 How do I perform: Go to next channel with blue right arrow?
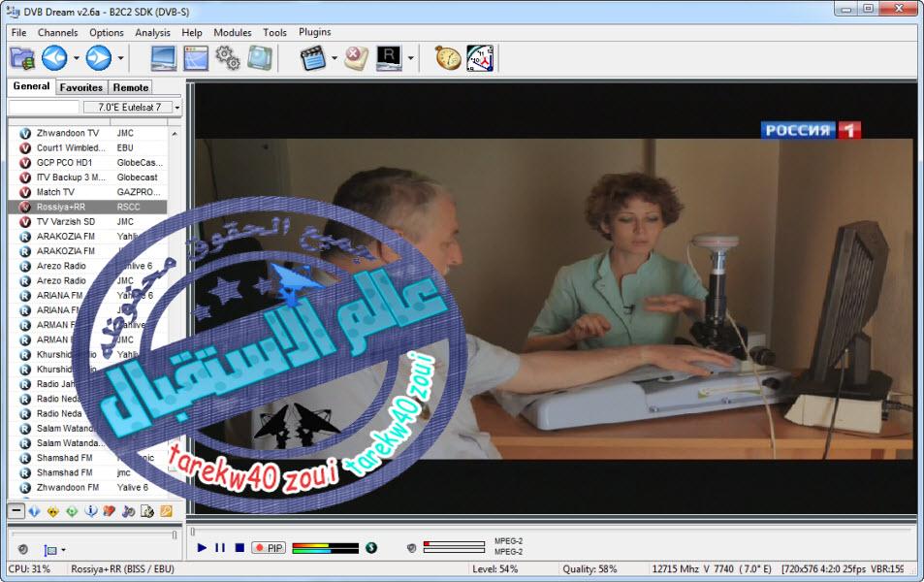click(98, 58)
